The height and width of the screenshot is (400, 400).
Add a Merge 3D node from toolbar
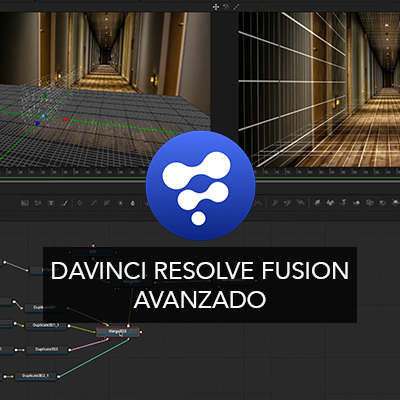pyautogui.click(x=357, y=203)
